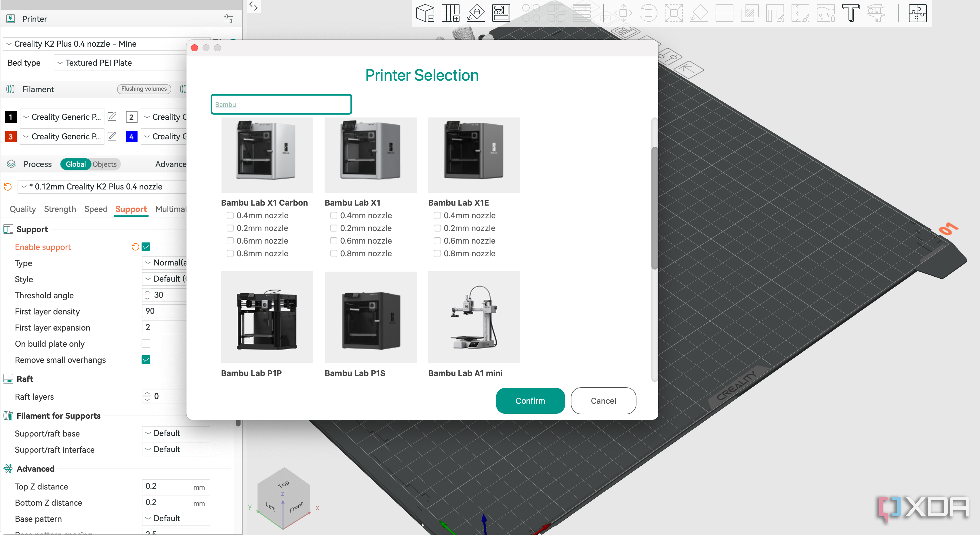Open Support/raft base dropdown
This screenshot has height=535, width=980.
tap(176, 433)
